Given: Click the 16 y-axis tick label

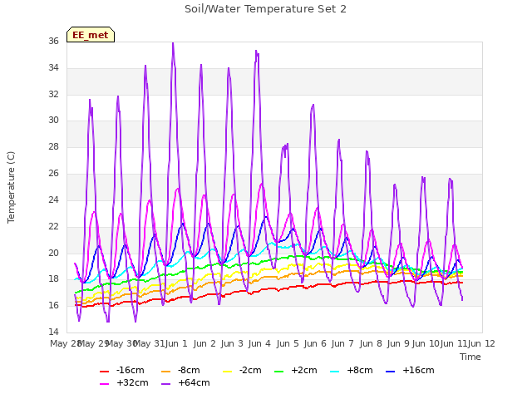Looking at the screenshot, I should (53, 305).
